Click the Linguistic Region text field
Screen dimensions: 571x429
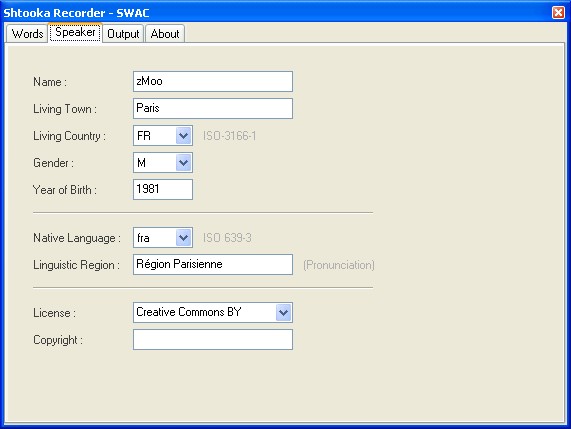[x=213, y=264]
